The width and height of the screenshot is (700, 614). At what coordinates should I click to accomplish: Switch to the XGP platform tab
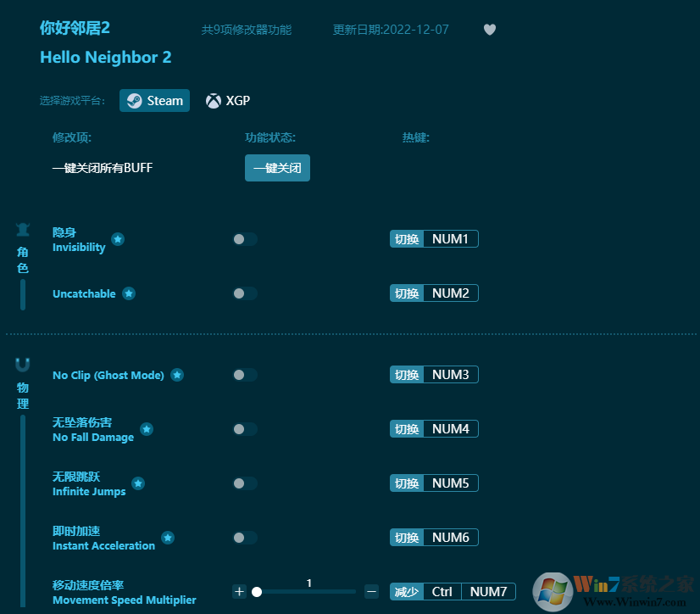(228, 101)
